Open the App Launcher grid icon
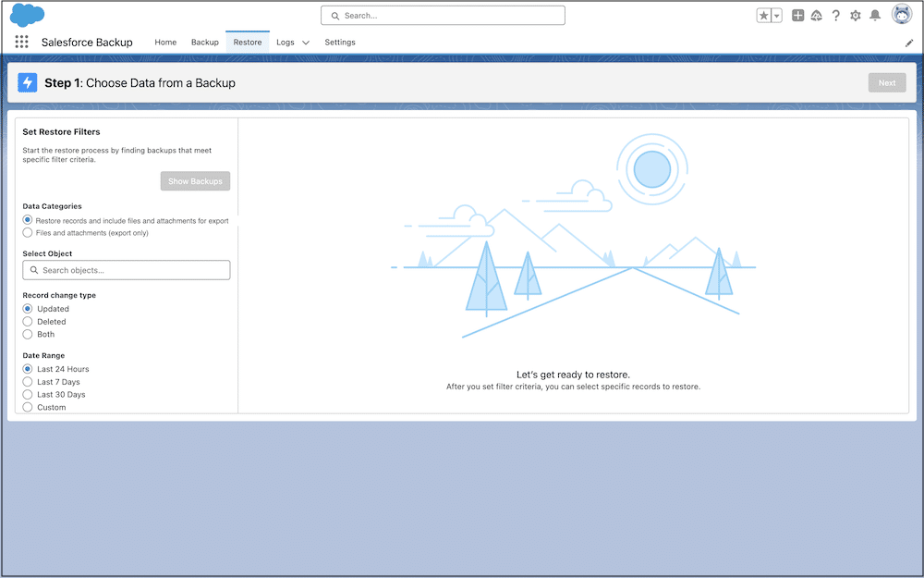The width and height of the screenshot is (924, 578). click(x=22, y=42)
